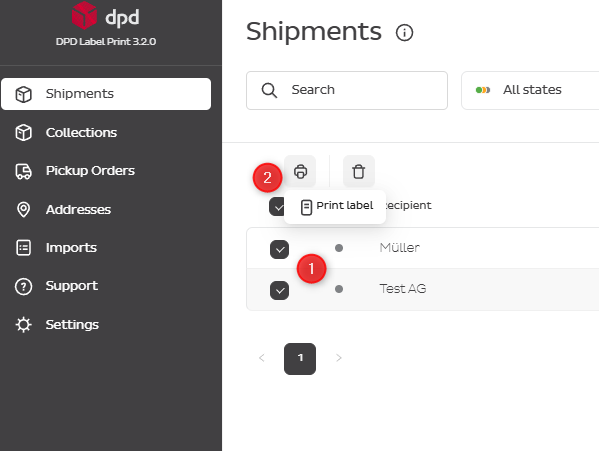Click the Support question mark icon

pos(23,286)
